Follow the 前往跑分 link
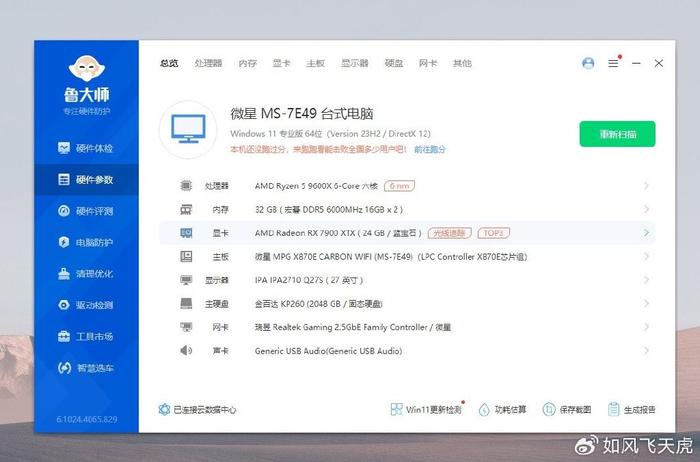Screen dimensions: 700x462 coord(430,150)
